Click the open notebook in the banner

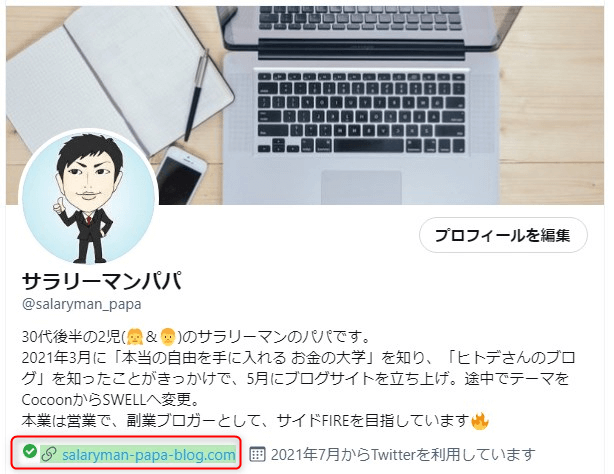(x=117, y=78)
